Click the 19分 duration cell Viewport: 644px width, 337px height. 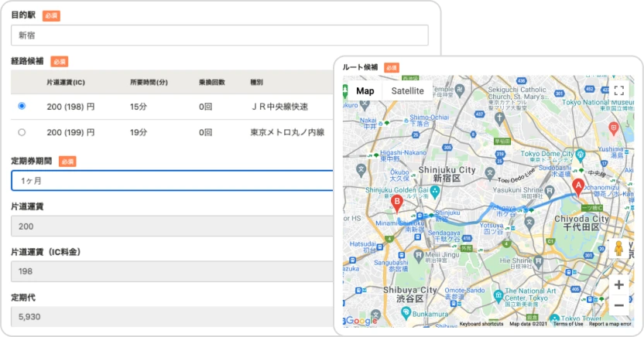(139, 133)
